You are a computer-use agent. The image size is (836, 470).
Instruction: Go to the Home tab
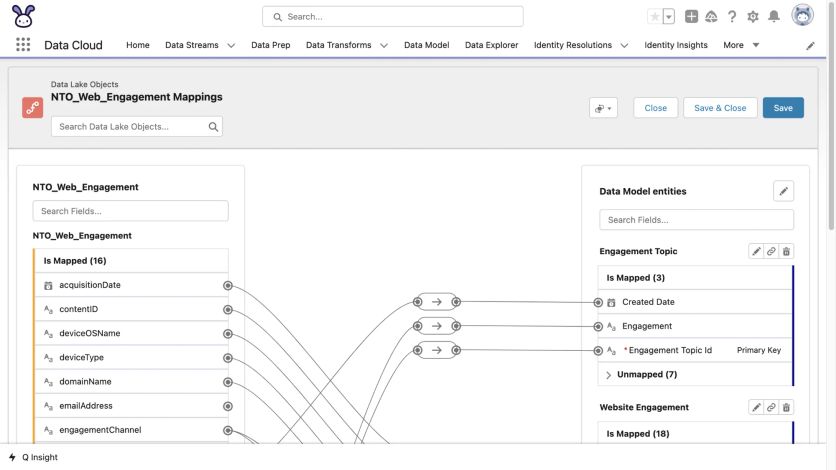tap(138, 45)
